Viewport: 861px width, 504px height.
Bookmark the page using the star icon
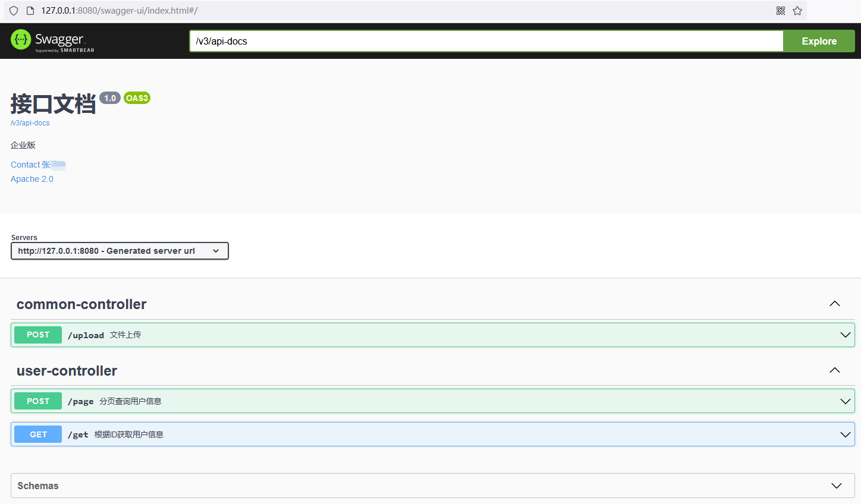pyautogui.click(x=797, y=10)
